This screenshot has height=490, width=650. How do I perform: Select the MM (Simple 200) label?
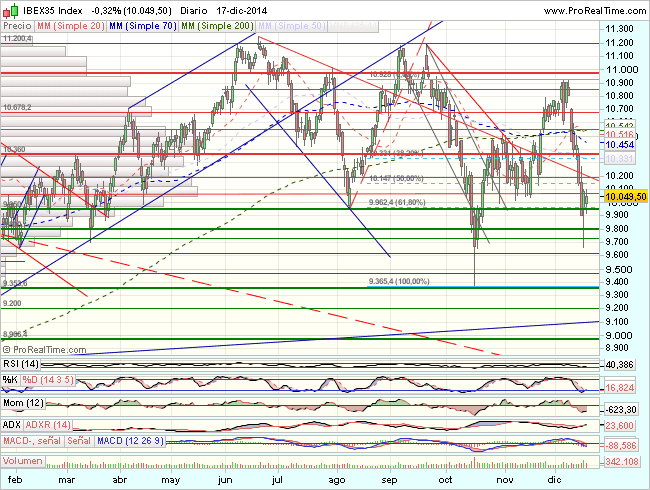pyautogui.click(x=217, y=26)
